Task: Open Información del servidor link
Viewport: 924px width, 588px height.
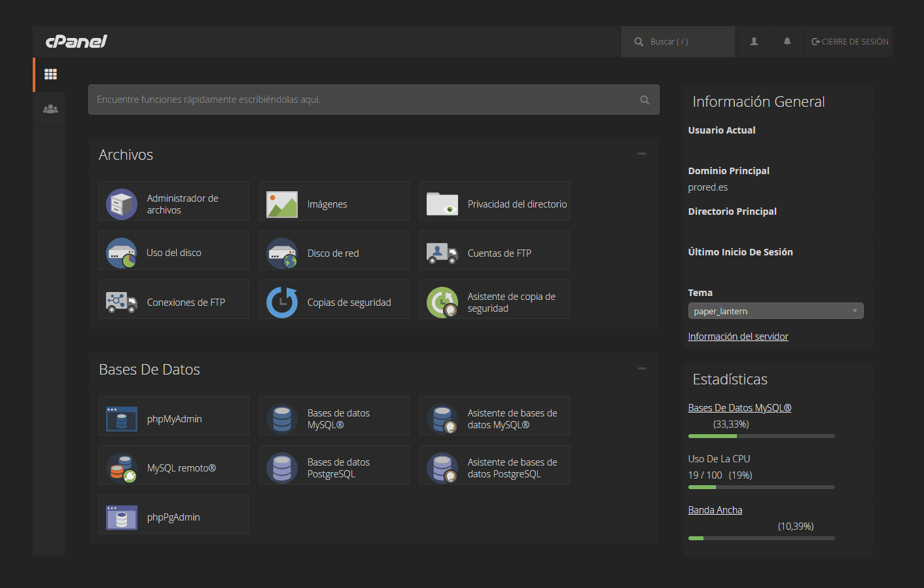Action: [738, 337]
